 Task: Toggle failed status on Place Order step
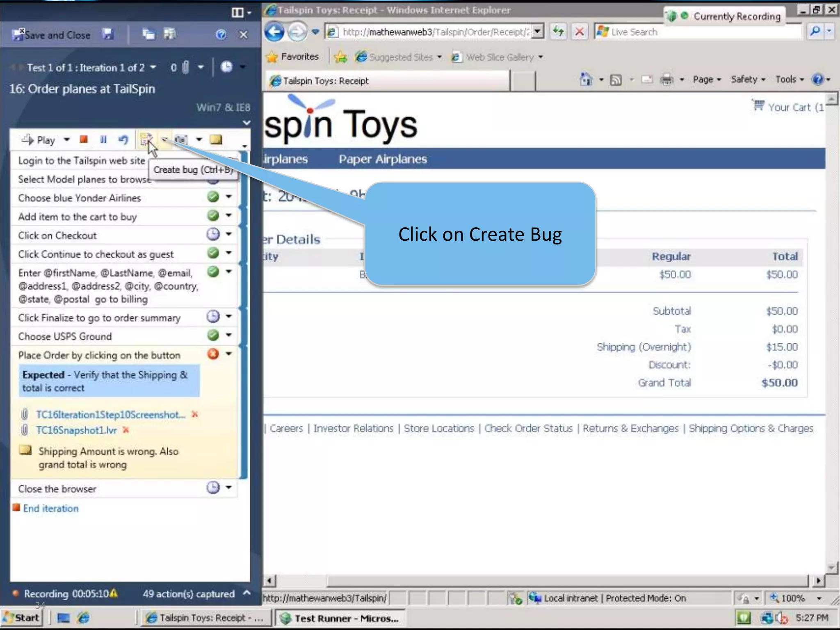click(213, 354)
